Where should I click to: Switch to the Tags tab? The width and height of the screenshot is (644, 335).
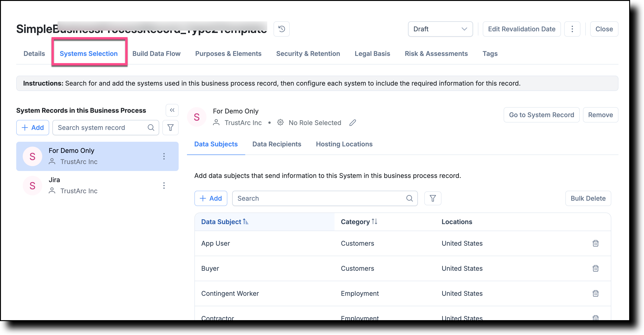coord(490,54)
